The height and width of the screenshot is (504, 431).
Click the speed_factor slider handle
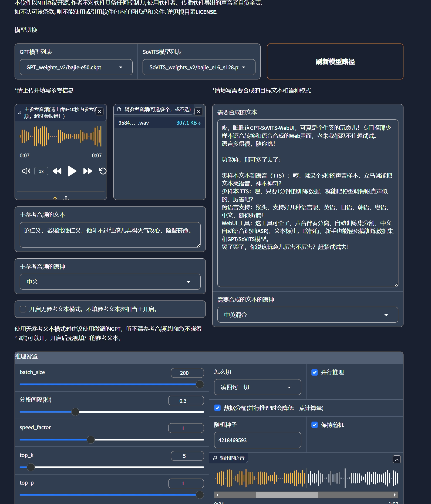pyautogui.click(x=91, y=440)
